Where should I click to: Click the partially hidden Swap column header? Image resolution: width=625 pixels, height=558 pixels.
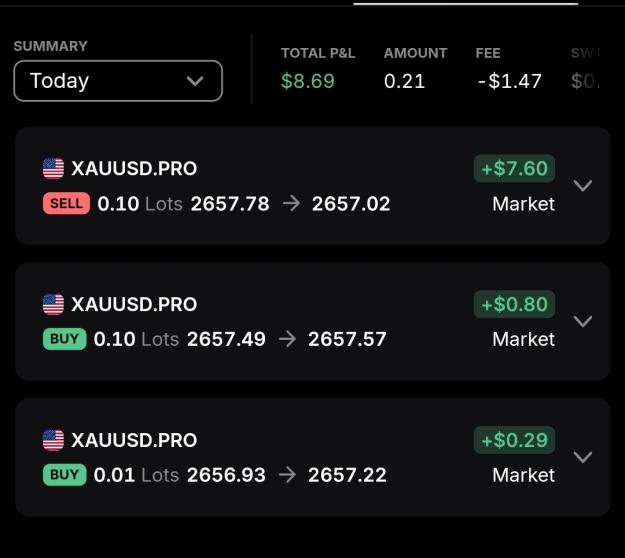point(585,53)
